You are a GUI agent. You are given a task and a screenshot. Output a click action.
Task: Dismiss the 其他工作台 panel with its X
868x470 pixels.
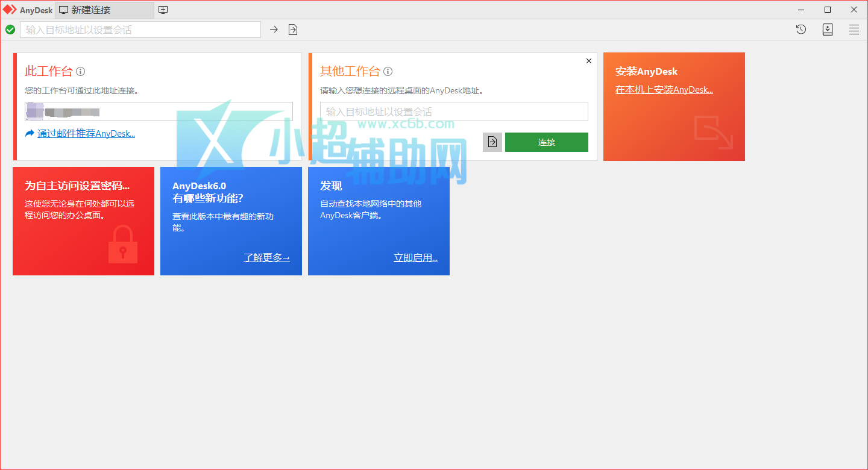tap(588, 61)
